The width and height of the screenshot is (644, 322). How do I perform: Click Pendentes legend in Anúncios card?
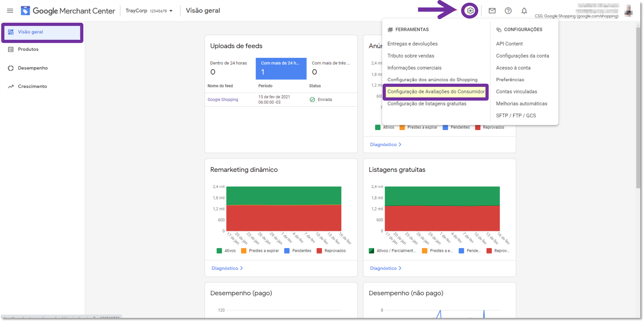pos(456,128)
